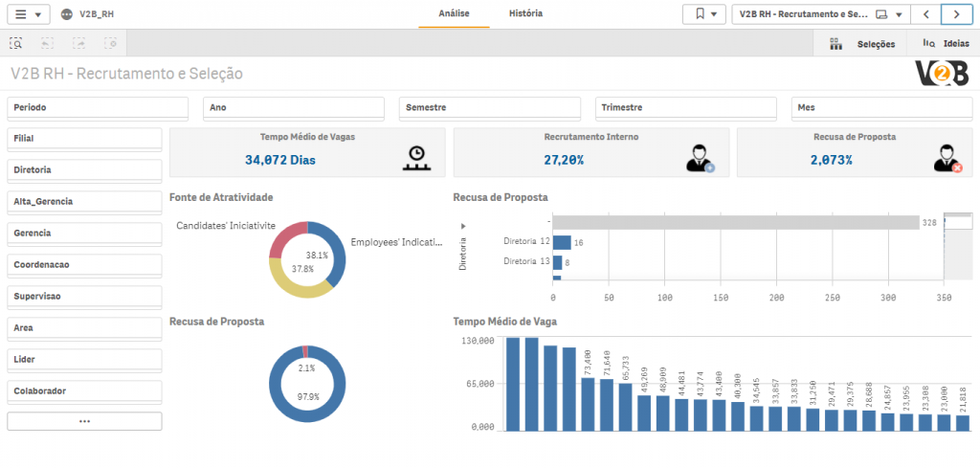The width and height of the screenshot is (980, 468).
Task: Open the hamburger navigation menu dropdown
Action: click(x=28, y=14)
